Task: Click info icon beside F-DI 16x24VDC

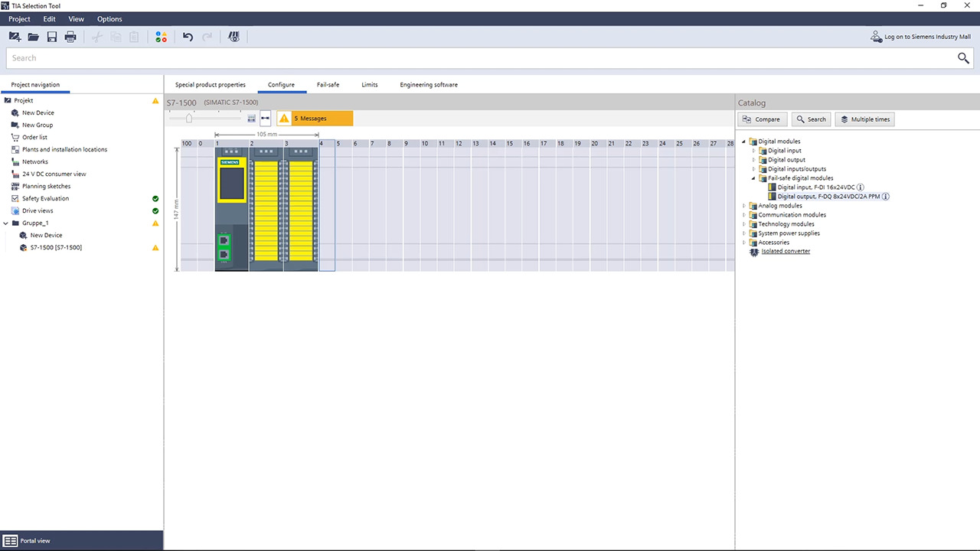Action: [861, 187]
